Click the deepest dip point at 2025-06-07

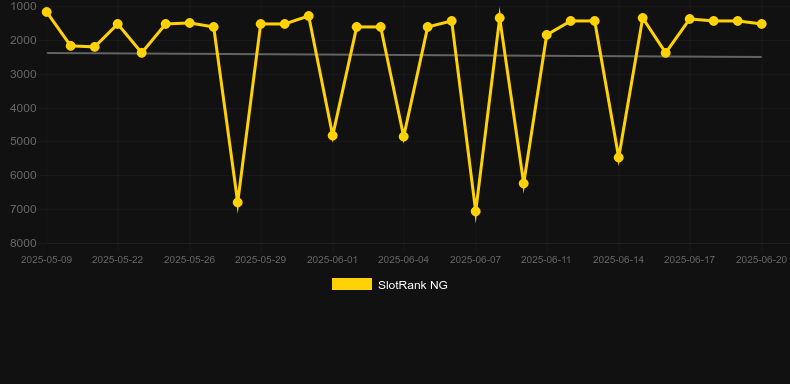[476, 211]
